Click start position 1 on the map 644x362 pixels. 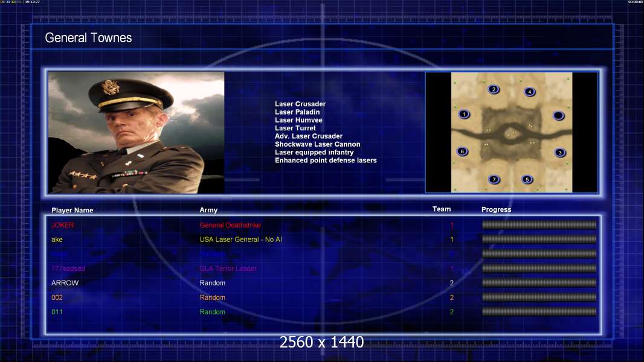pyautogui.click(x=464, y=114)
